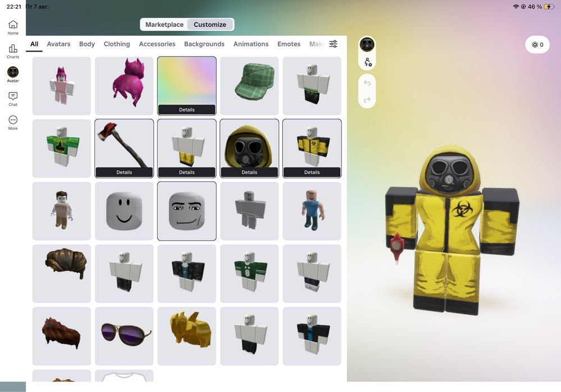Equip the green witch hat shirt
The image size is (561, 392).
click(x=62, y=149)
